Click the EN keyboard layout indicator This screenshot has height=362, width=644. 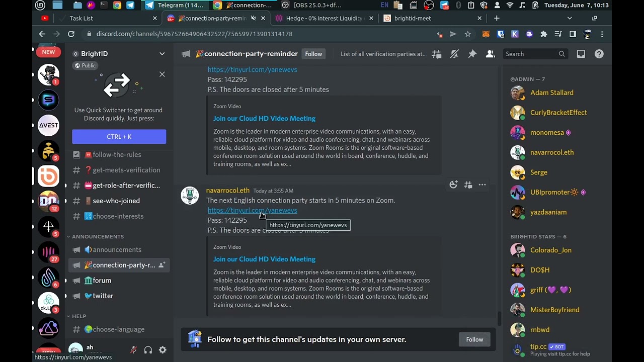pyautogui.click(x=384, y=5)
